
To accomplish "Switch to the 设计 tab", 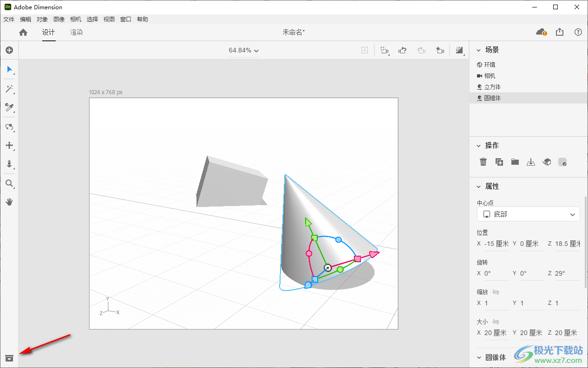I will point(49,32).
